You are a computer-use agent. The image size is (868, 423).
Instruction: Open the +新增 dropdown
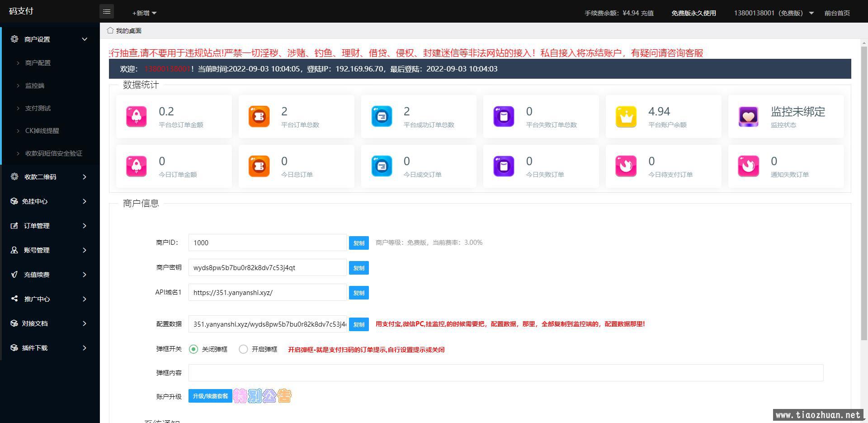point(144,13)
